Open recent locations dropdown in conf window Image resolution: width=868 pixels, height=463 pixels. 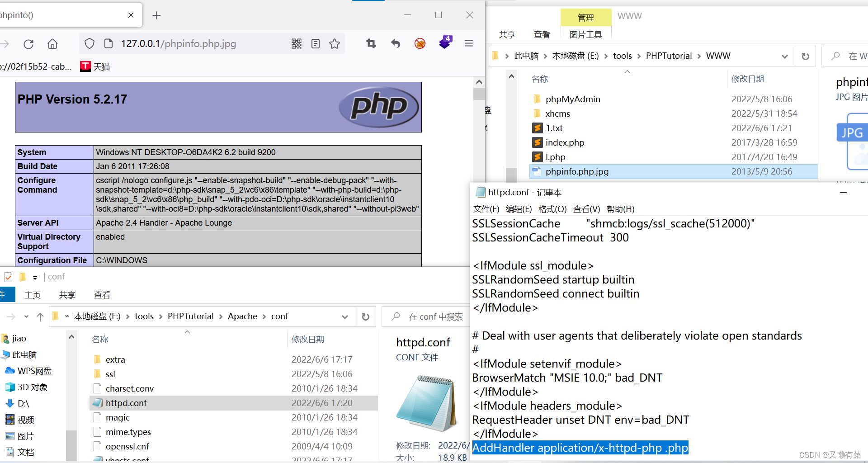click(26, 317)
